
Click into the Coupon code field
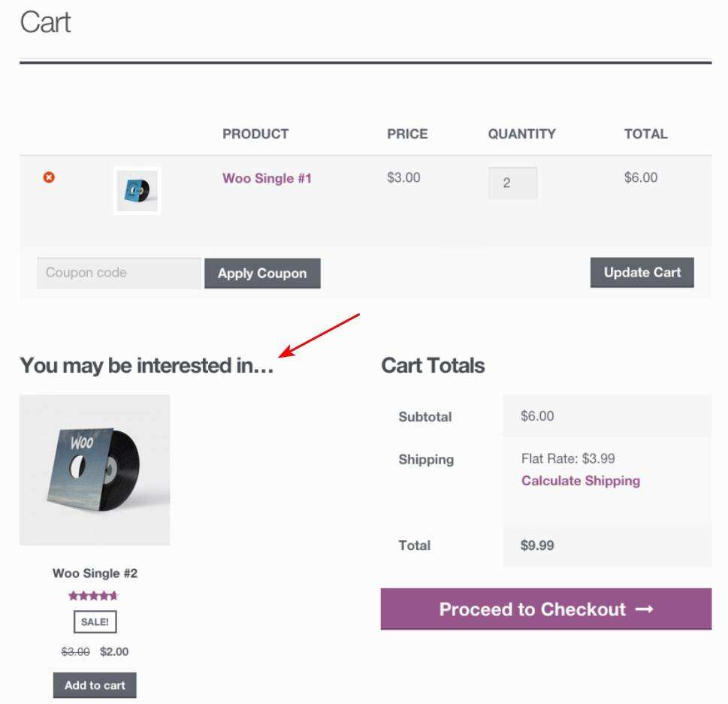(119, 273)
